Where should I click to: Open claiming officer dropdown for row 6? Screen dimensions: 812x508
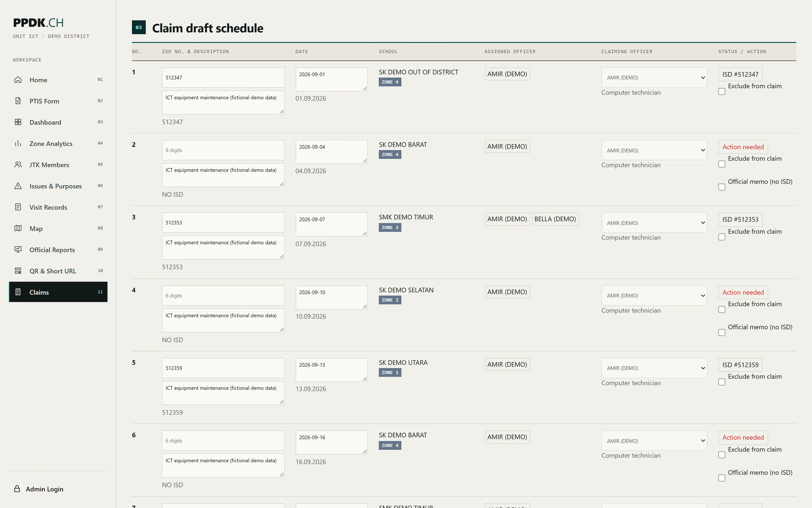coord(654,441)
